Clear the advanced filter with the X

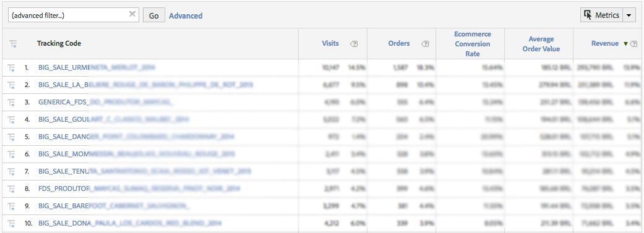tap(132, 14)
